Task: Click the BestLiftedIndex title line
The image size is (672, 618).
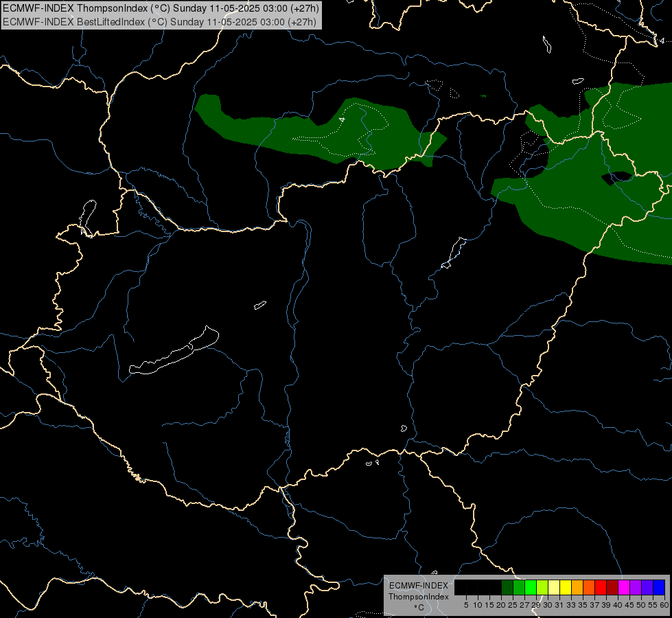Action: [x=159, y=22]
